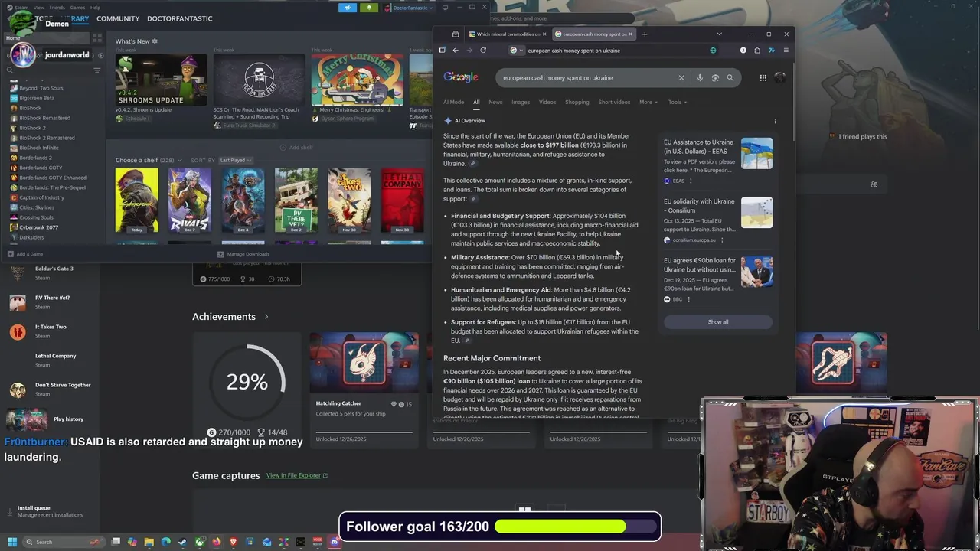Select Bigscreen Beta in the library list
Image resolution: width=980 pixels, height=551 pixels.
coord(37,98)
